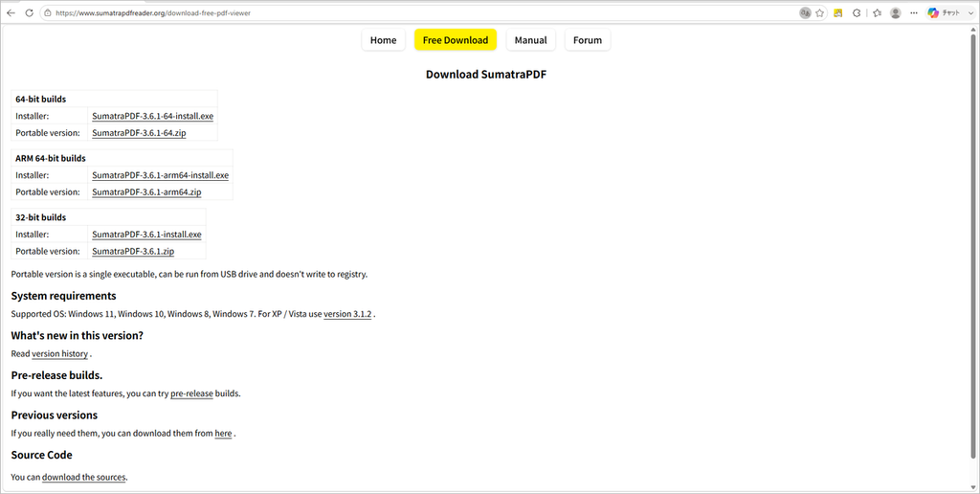Open the user profile avatar icon
The height and width of the screenshot is (494, 980).
pyautogui.click(x=896, y=12)
